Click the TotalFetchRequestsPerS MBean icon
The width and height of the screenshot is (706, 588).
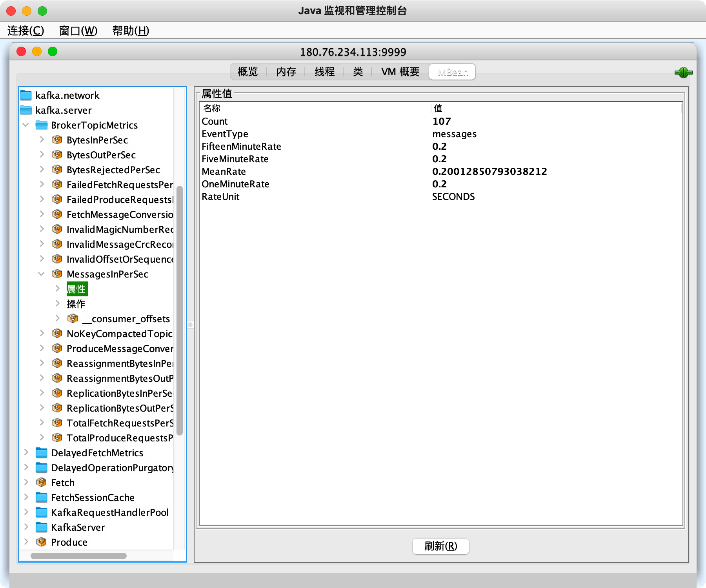click(x=57, y=423)
